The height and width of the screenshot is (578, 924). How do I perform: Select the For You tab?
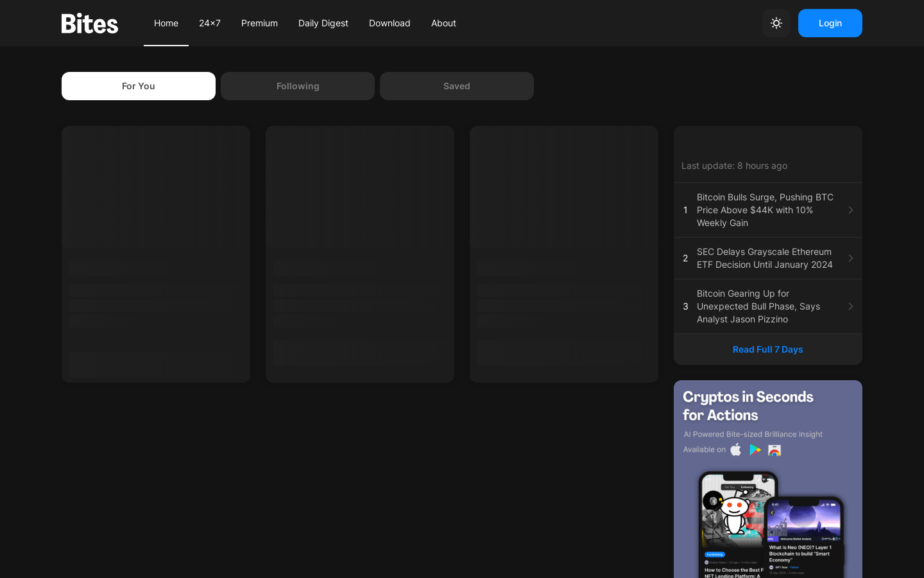click(139, 86)
